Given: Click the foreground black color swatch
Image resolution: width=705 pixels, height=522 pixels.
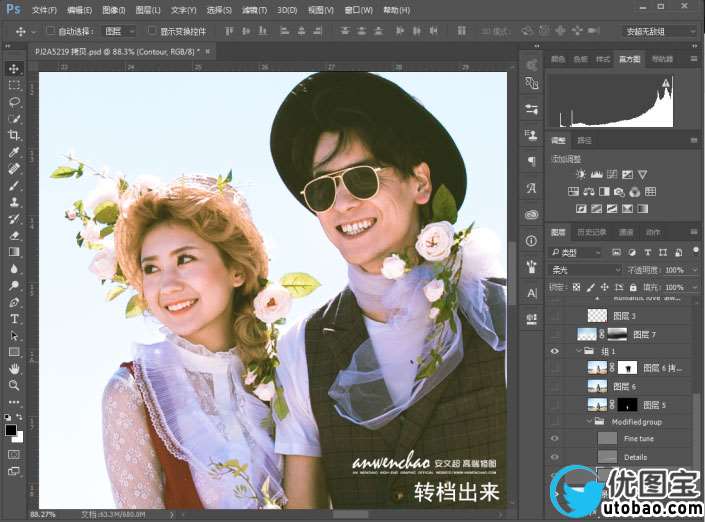Looking at the screenshot, I should pos(11,430).
